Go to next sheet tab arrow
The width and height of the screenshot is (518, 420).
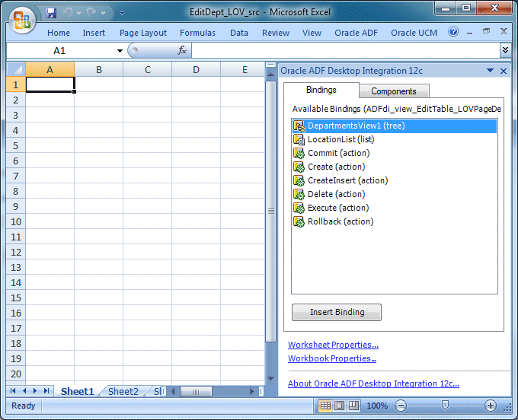(35, 391)
